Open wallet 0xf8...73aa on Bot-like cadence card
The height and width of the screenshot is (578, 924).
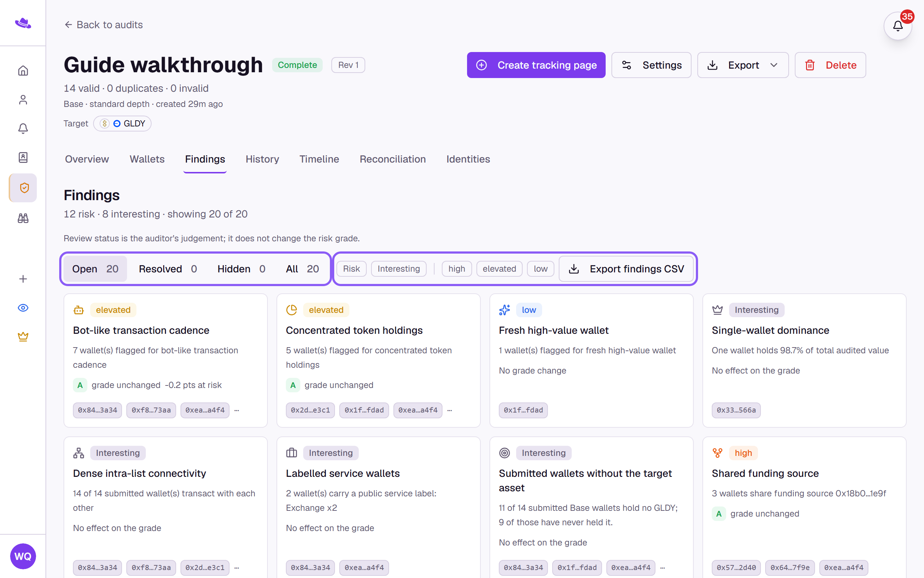pos(151,410)
